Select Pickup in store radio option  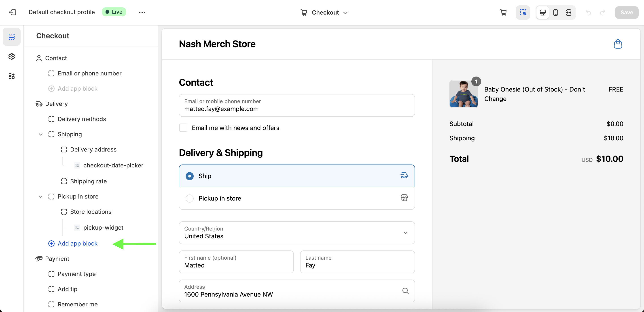pos(189,198)
